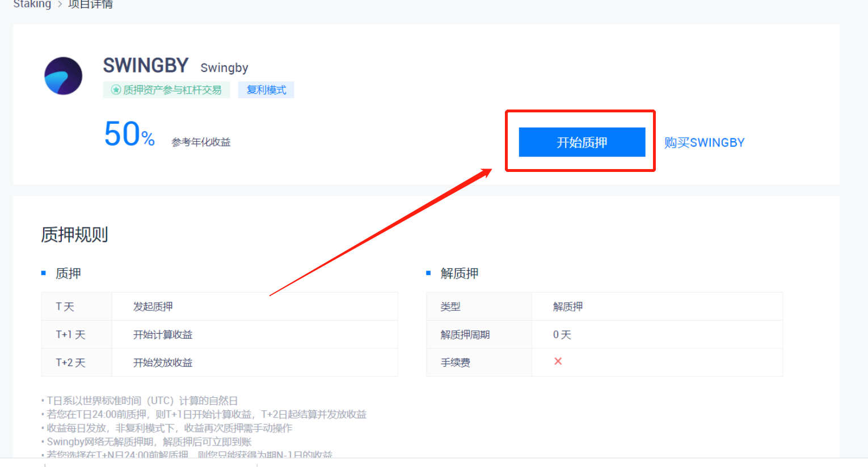868x467 pixels.
Task: Click the T+1 天 row label
Action: tap(70, 335)
